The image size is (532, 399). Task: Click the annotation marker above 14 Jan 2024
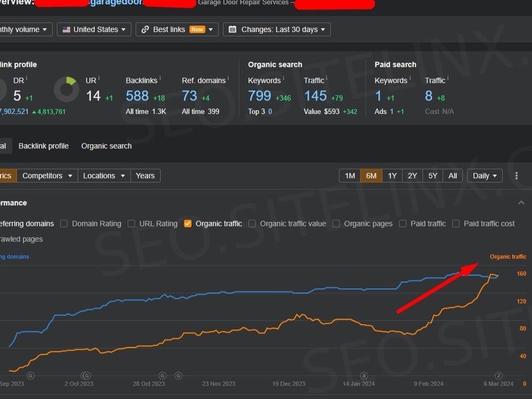[x=364, y=376]
